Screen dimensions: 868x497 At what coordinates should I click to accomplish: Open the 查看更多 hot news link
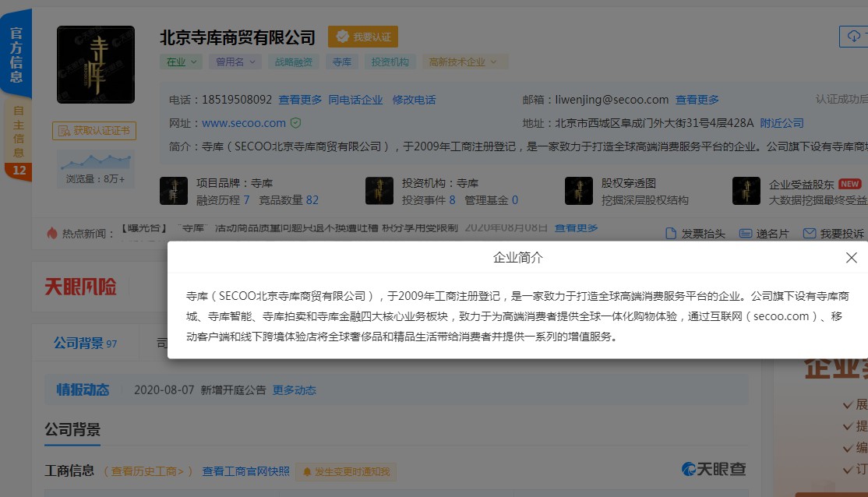(576, 227)
